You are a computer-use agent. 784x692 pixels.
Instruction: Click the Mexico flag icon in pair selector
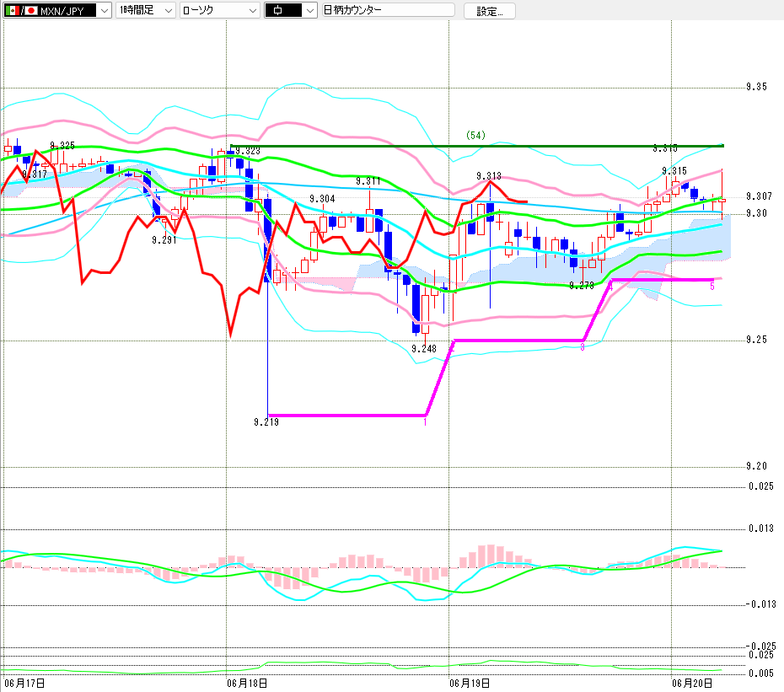point(13,10)
